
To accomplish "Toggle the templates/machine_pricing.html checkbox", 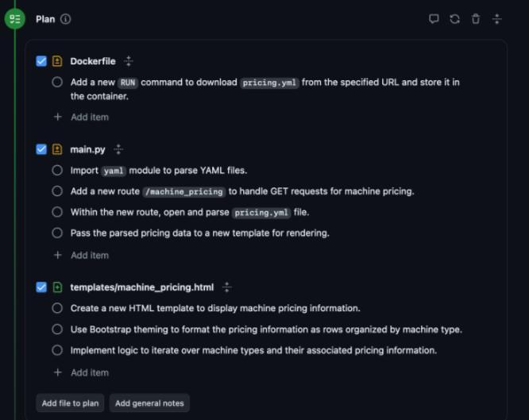I will [41, 287].
